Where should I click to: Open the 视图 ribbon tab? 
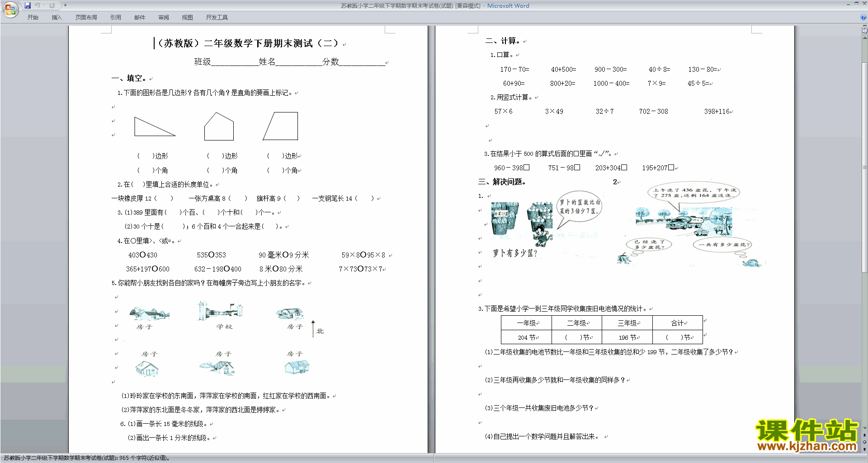[x=187, y=18]
